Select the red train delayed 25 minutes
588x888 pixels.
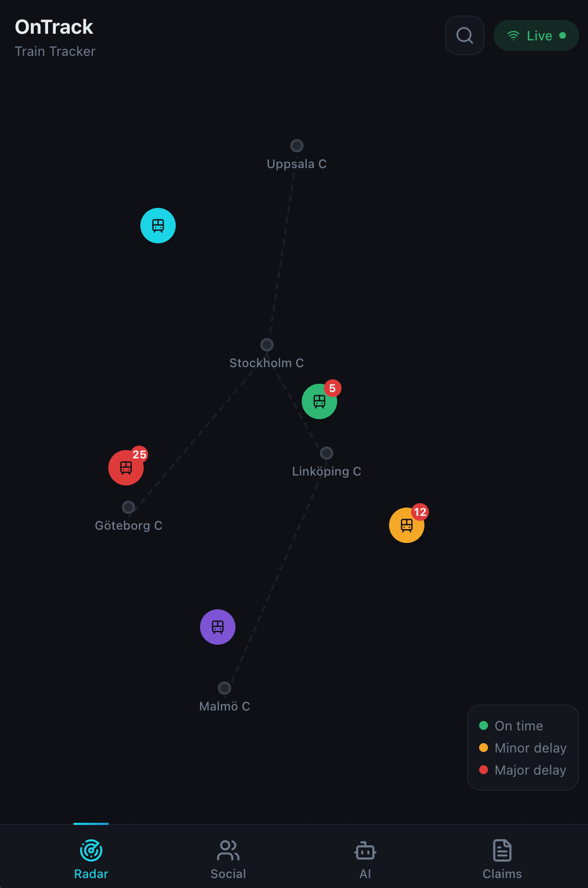tap(126, 468)
